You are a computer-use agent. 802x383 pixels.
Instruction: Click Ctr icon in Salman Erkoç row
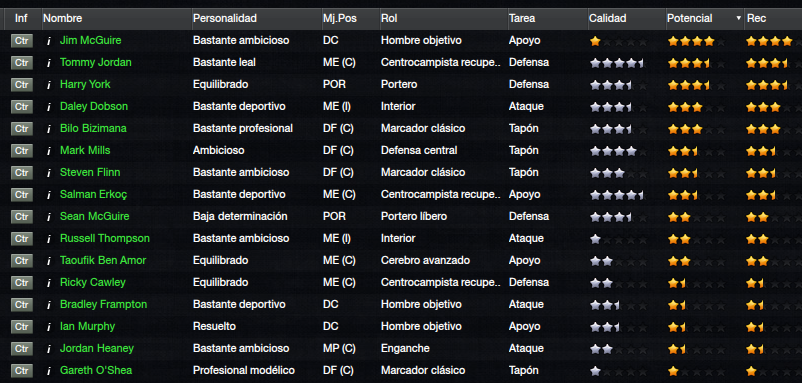coord(21,195)
